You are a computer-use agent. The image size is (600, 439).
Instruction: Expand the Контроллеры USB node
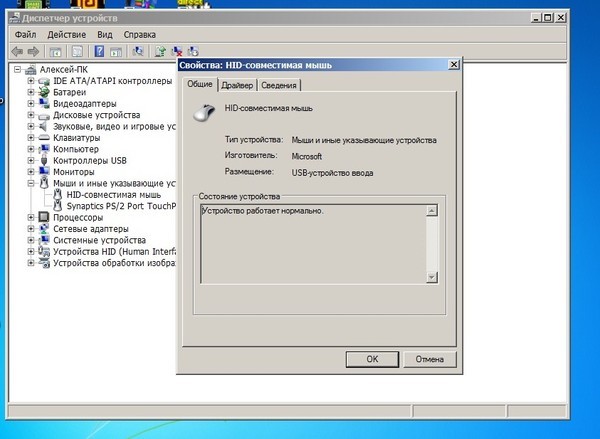pyautogui.click(x=31, y=160)
